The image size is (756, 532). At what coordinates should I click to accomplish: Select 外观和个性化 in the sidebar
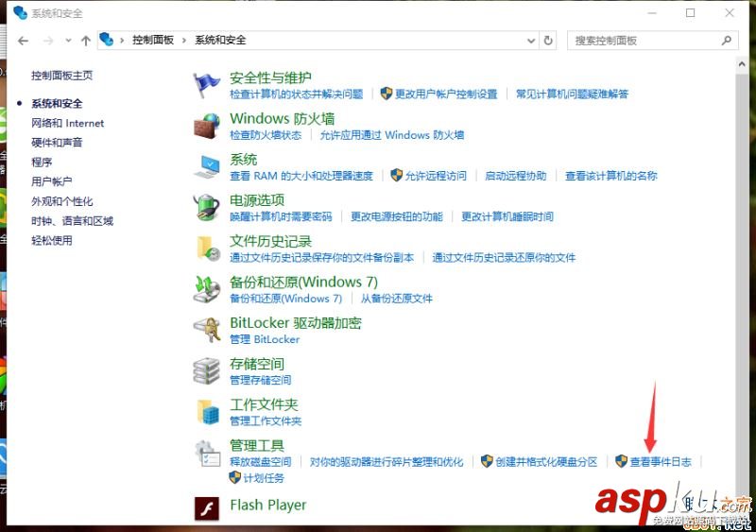[61, 201]
